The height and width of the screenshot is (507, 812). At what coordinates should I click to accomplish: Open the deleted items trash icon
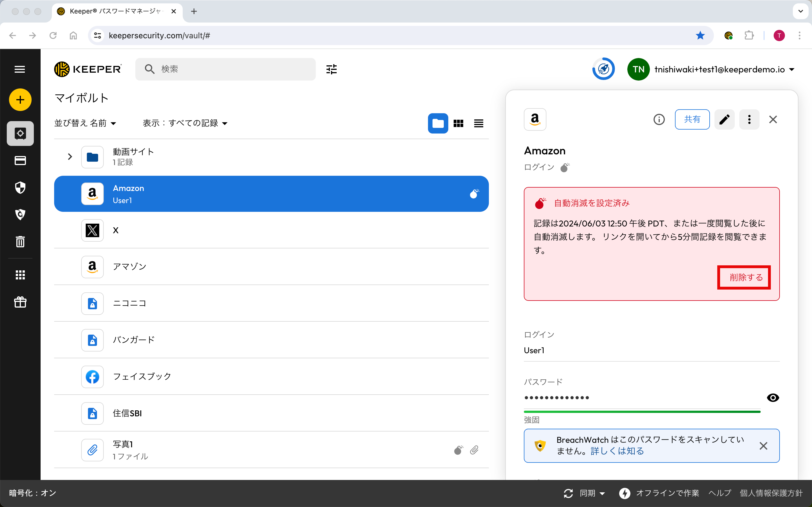click(20, 241)
